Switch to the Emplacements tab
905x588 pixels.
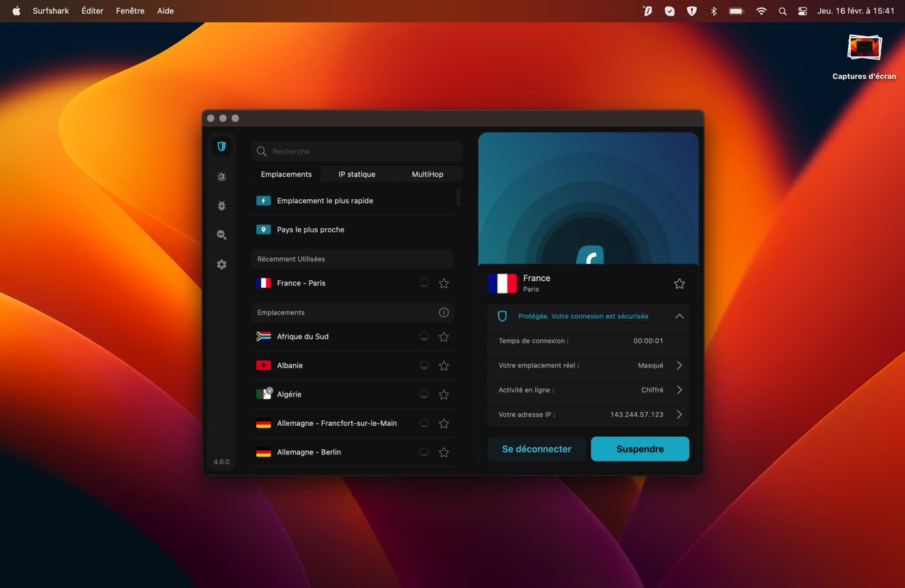click(286, 174)
